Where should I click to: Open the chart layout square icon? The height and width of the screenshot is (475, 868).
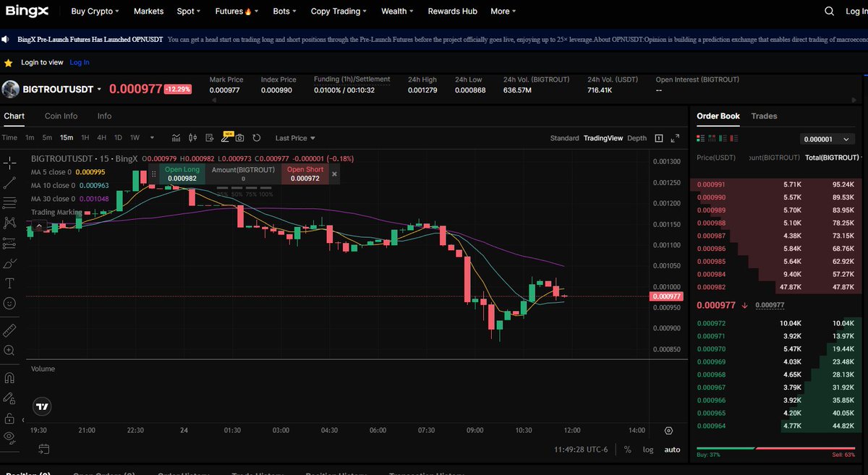(659, 138)
